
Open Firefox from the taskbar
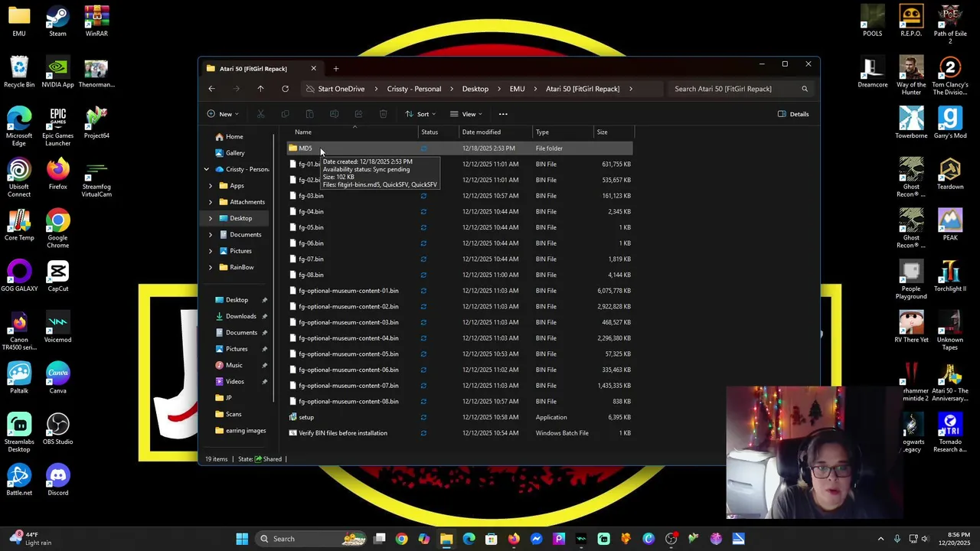pyautogui.click(x=514, y=539)
